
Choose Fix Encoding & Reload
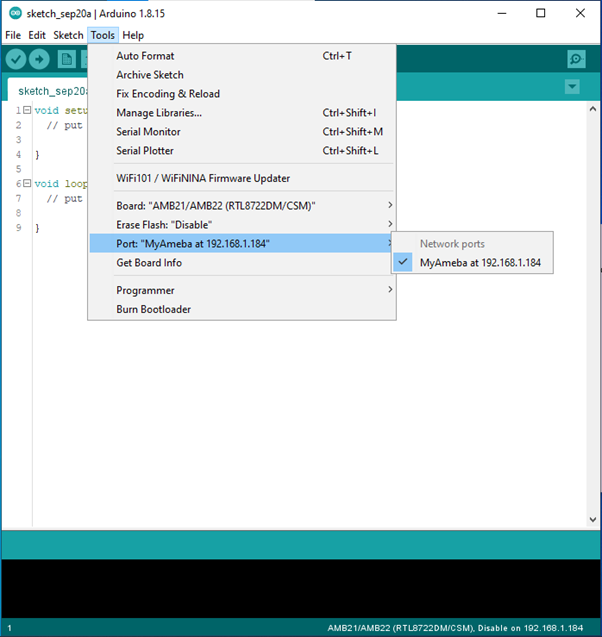242,94
